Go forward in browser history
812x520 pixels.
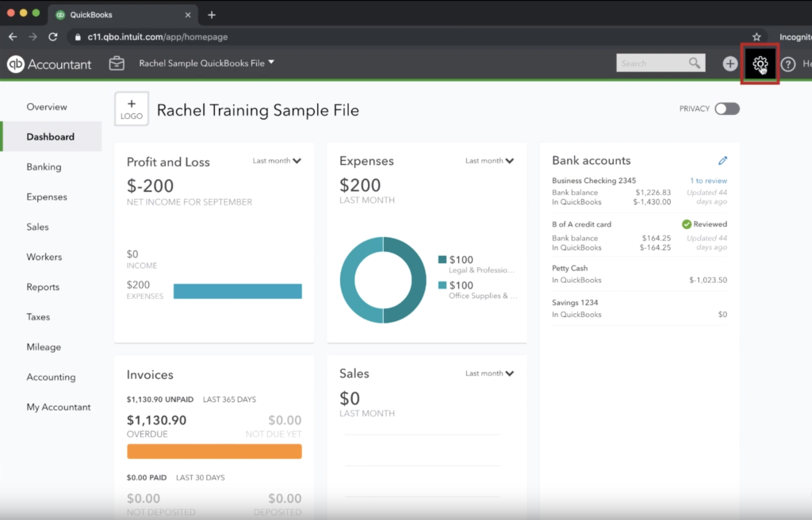tap(33, 36)
